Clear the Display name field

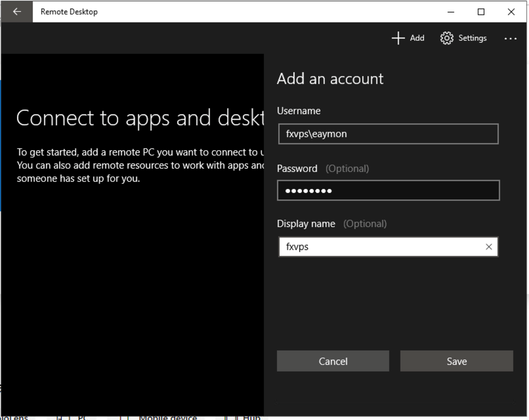tap(489, 247)
